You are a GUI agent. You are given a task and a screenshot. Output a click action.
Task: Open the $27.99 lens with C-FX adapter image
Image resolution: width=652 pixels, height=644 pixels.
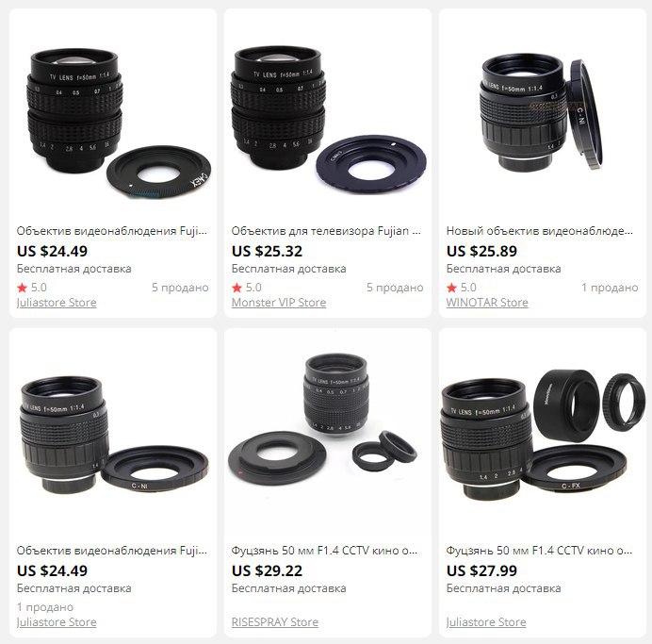pos(542,436)
